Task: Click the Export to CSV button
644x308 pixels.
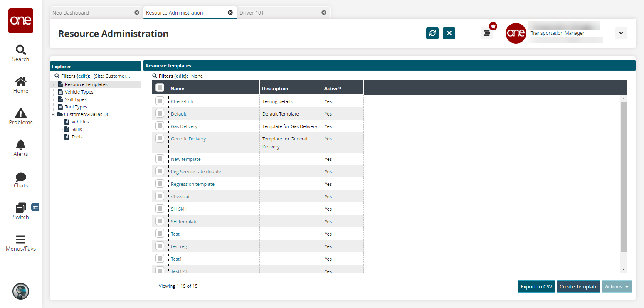Action: (536, 286)
